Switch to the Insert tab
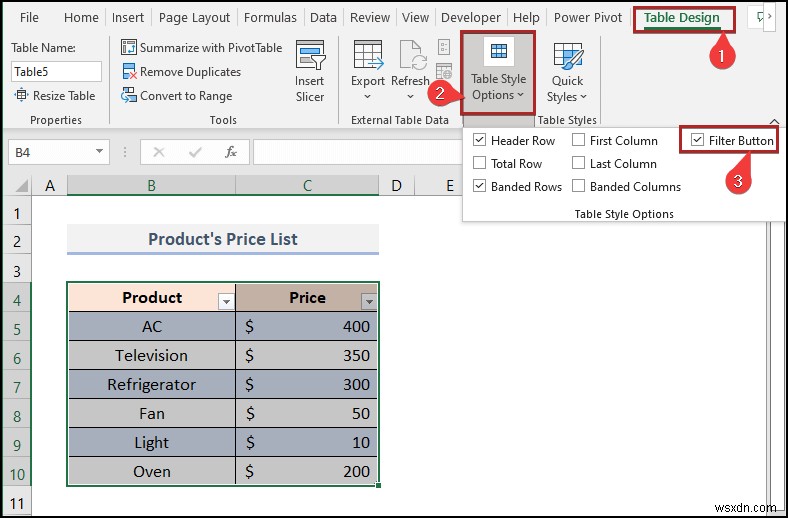Image resolution: width=788 pixels, height=518 pixels. [x=128, y=18]
